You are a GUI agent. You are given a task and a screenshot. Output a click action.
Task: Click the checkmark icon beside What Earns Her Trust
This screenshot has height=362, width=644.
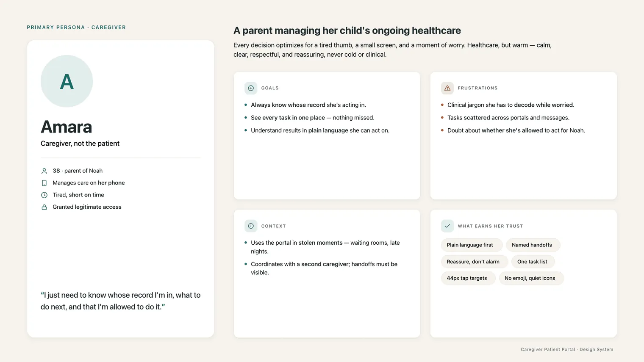tap(447, 226)
